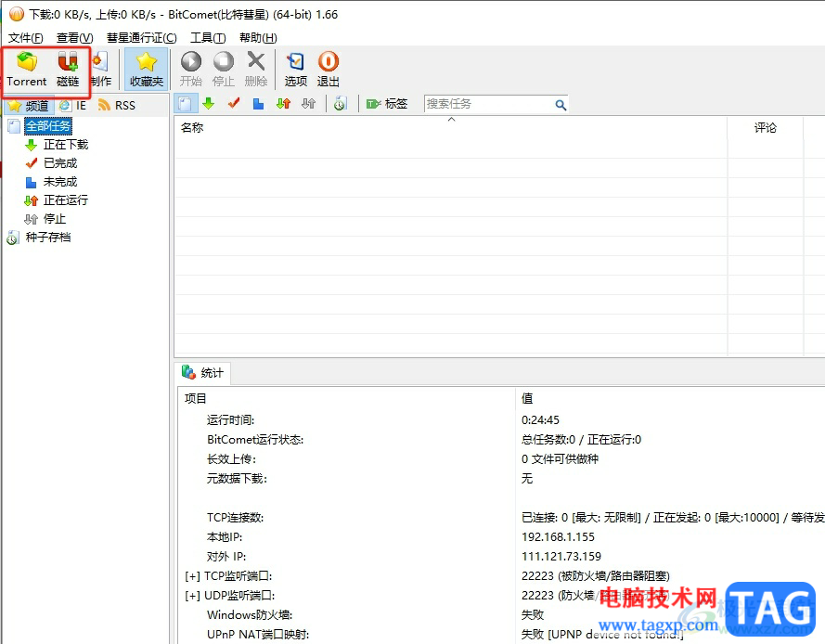Select the external IP value 111.121.73.159
This screenshot has height=644, width=825.
[x=561, y=557]
